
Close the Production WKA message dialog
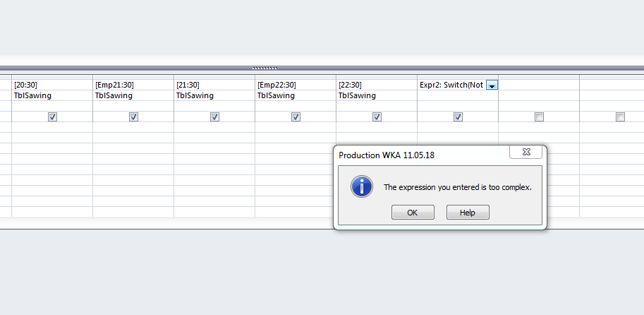tap(526, 152)
